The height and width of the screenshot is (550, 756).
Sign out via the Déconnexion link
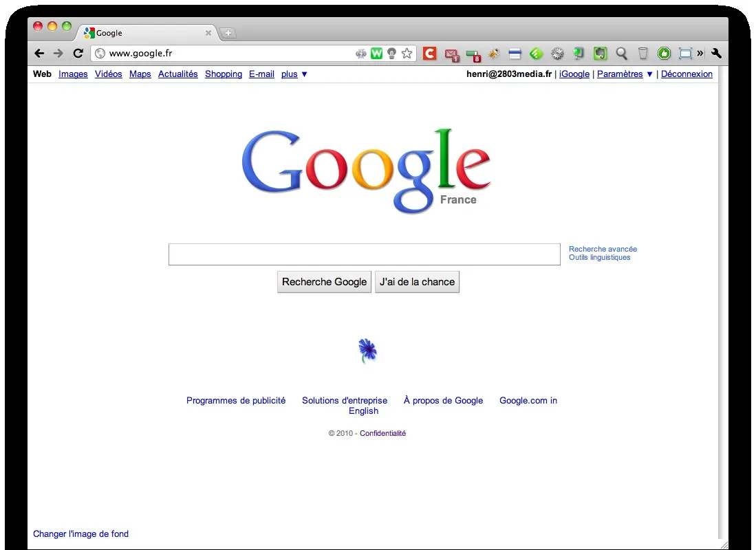pyautogui.click(x=687, y=74)
